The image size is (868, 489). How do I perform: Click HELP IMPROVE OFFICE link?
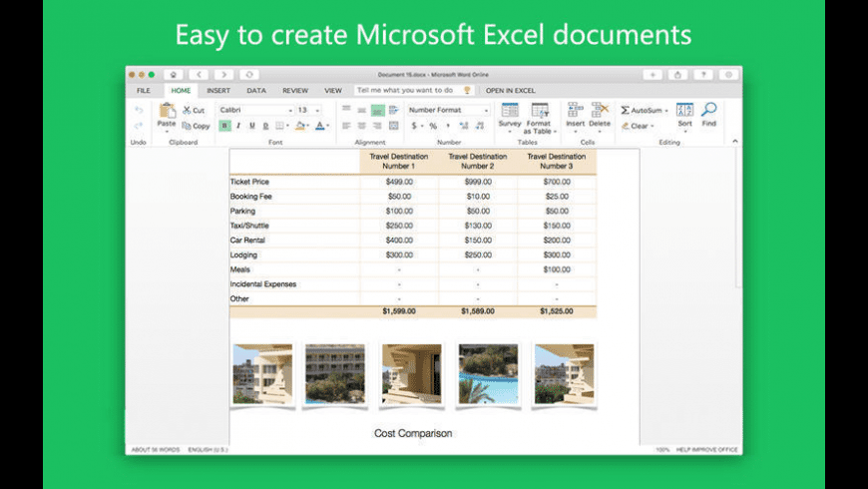click(706, 450)
